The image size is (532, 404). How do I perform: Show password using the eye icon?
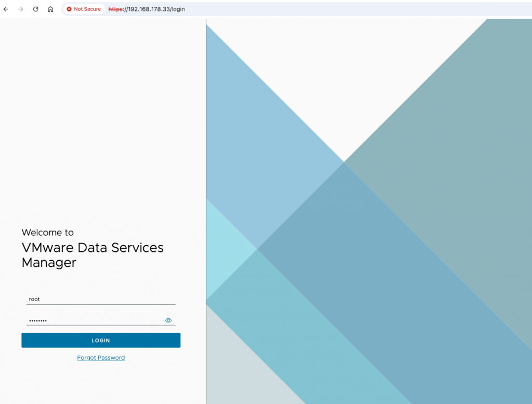click(x=168, y=320)
